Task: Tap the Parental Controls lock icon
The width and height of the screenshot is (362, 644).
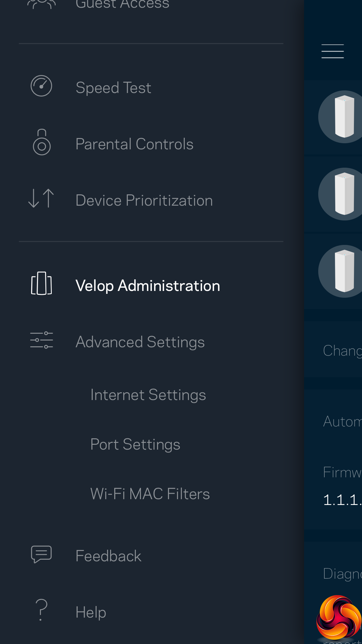Action: (42, 143)
